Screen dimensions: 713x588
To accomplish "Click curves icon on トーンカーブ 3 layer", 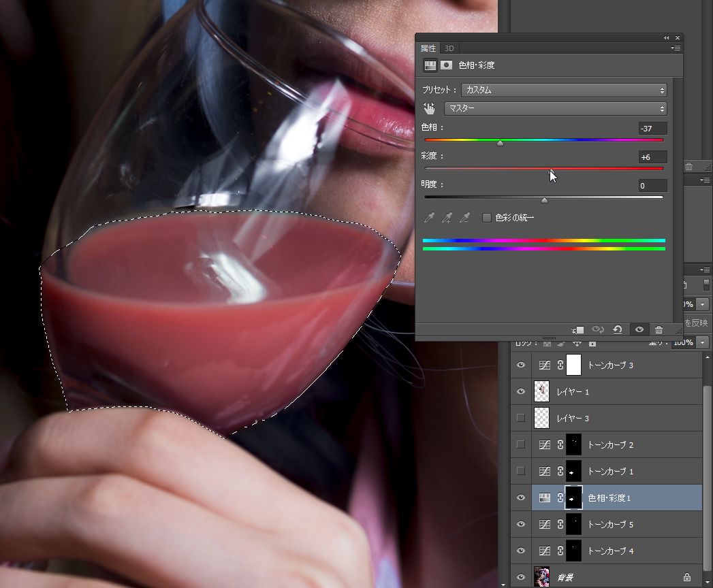I will 544,365.
